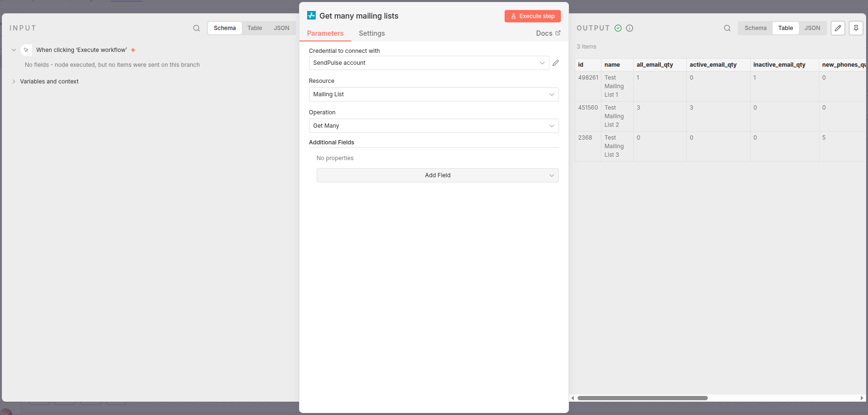
Task: Pin the output data with pin icon
Action: (x=856, y=28)
